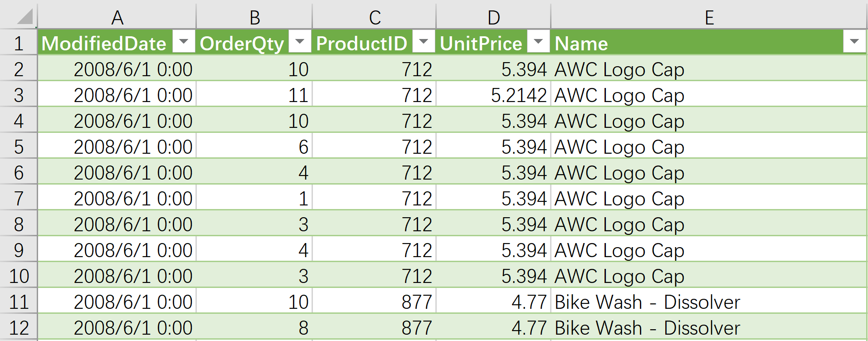
Task: Click the ModifiedDate header cell text
Action: tap(104, 44)
